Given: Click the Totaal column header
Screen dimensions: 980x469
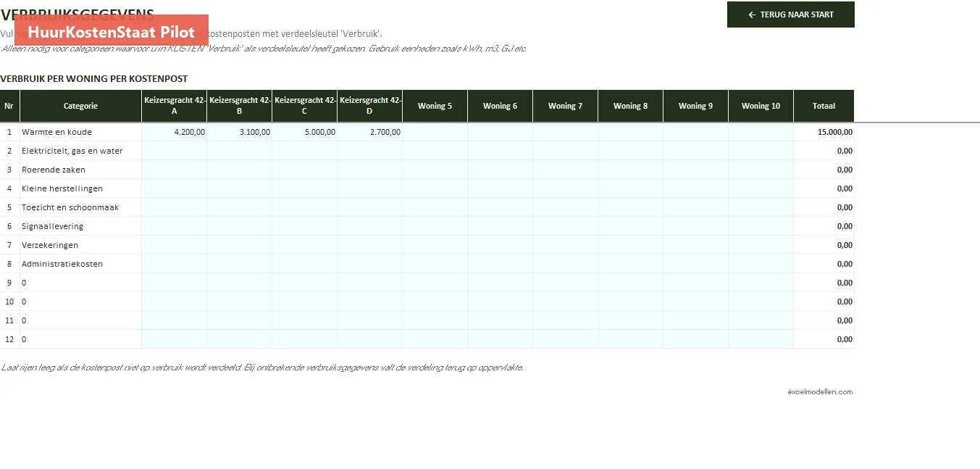Looking at the screenshot, I should (824, 106).
